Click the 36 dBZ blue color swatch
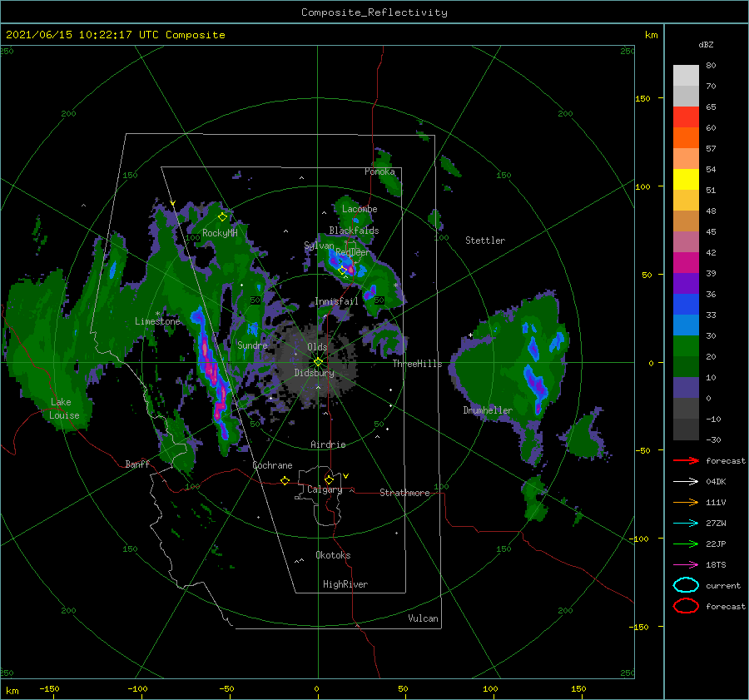 click(686, 304)
